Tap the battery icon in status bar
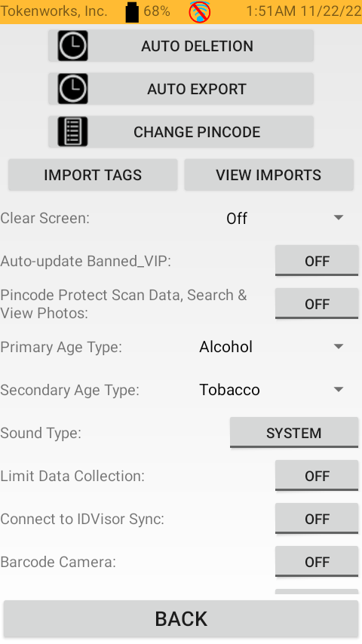Screen dimensions: 362x644 pos(132,12)
